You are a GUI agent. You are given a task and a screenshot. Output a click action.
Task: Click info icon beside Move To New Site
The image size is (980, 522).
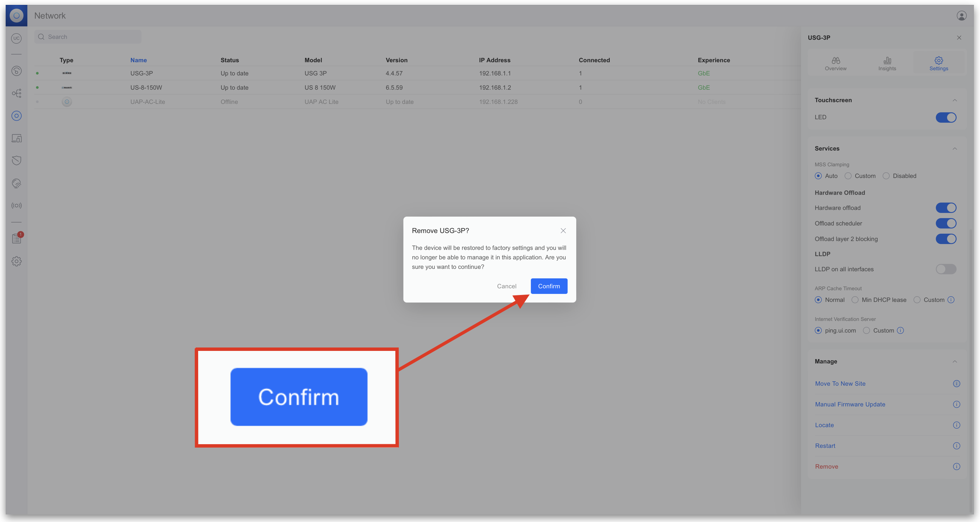coord(956,384)
